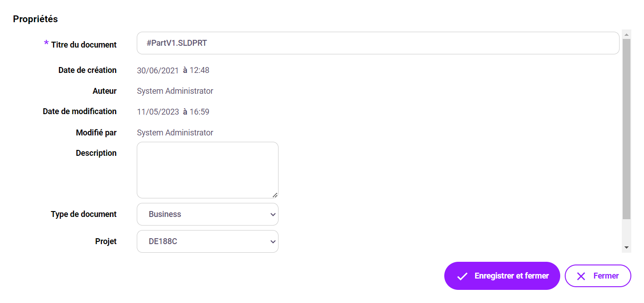This screenshot has height=303, width=644.
Task: Click the scrollbar up arrow
Action: pyautogui.click(x=627, y=34)
